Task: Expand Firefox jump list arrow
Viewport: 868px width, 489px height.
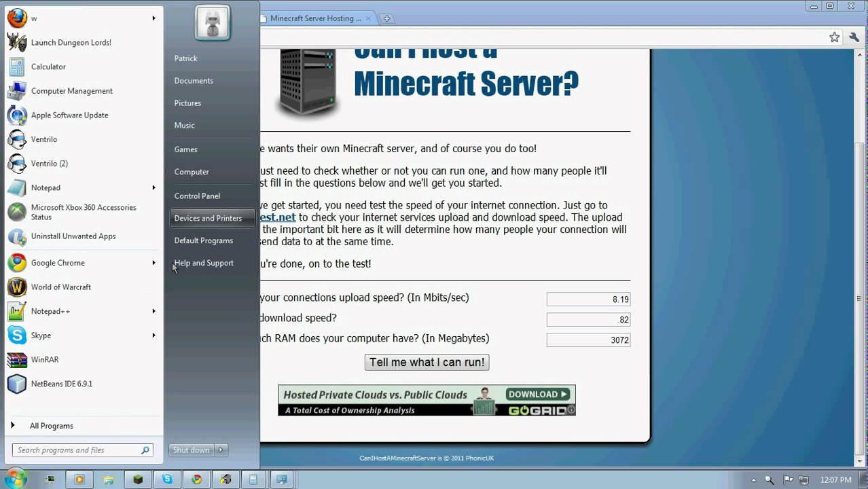Action: click(x=153, y=18)
